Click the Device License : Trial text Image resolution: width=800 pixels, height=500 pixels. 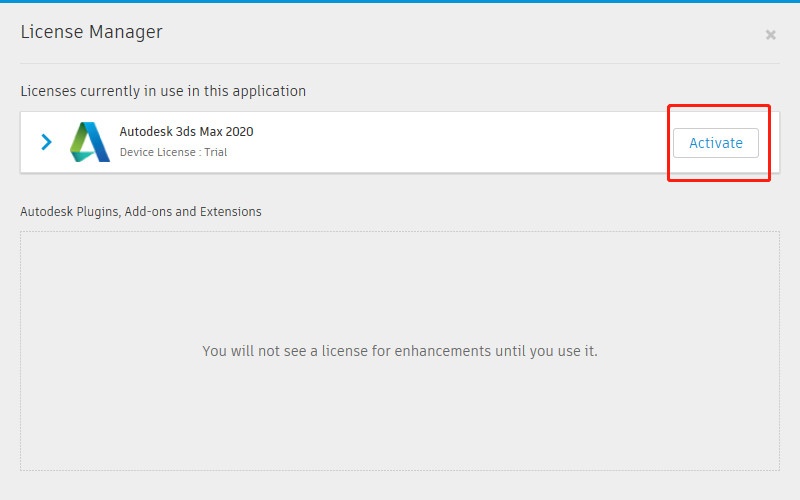(x=173, y=153)
